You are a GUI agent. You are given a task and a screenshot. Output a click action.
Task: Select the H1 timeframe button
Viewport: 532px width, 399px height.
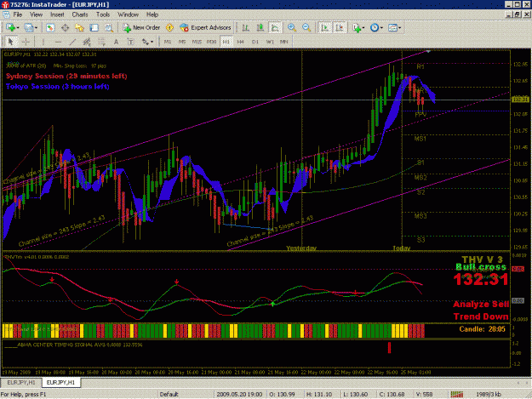226,42
